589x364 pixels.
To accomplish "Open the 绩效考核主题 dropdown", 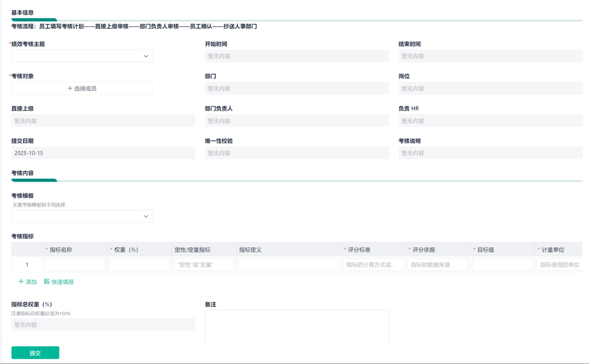I will coord(82,56).
